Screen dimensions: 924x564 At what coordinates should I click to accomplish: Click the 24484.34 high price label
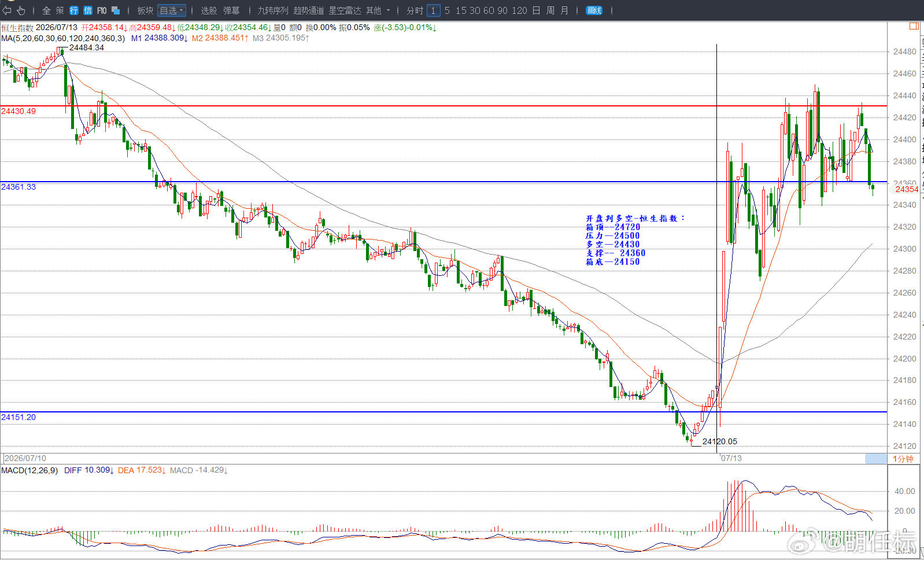[x=87, y=47]
